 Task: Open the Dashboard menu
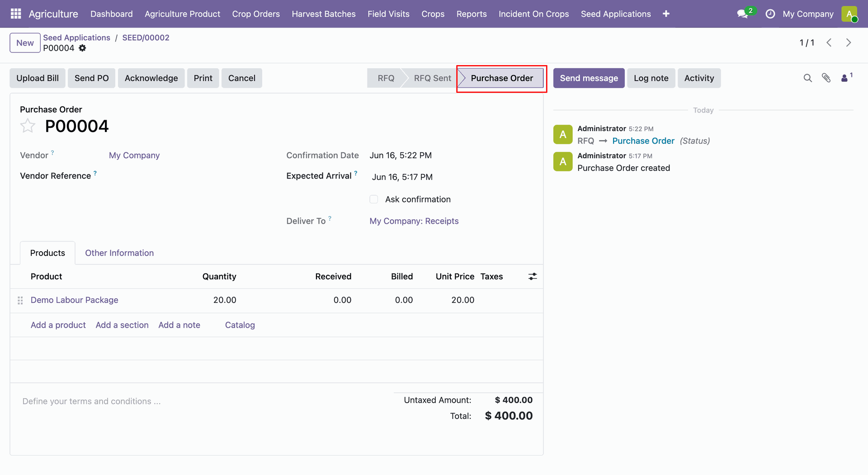112,14
